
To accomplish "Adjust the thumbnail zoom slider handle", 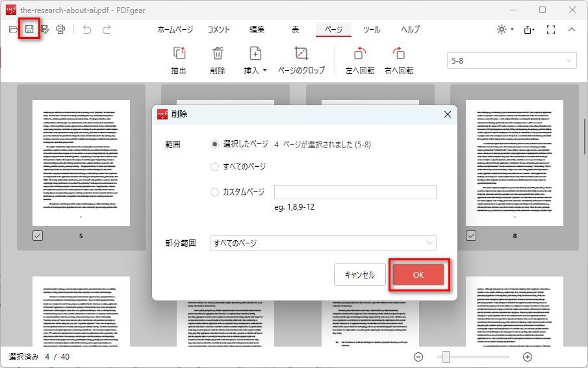I will (446, 357).
